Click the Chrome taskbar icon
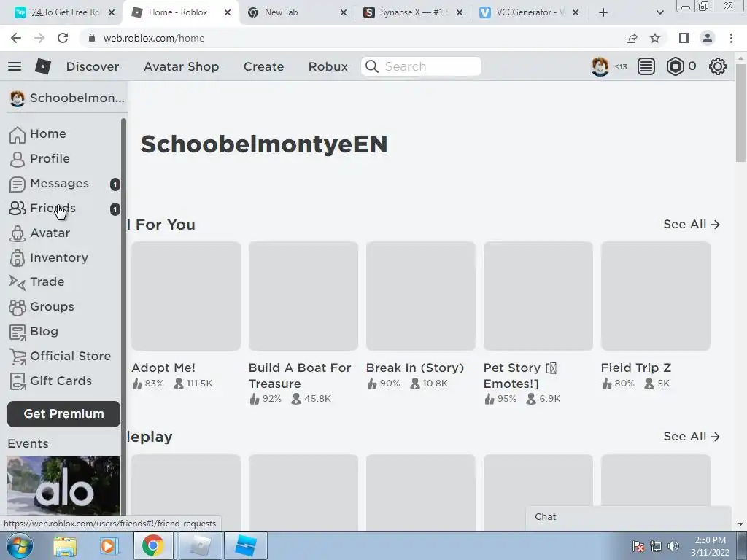Screen dimensions: 747x560 152,545
